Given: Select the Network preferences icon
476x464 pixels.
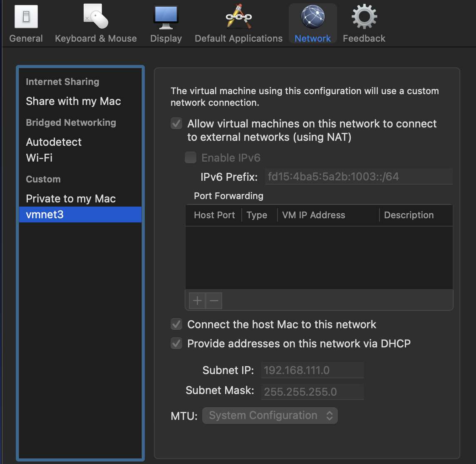Looking at the screenshot, I should [x=312, y=23].
